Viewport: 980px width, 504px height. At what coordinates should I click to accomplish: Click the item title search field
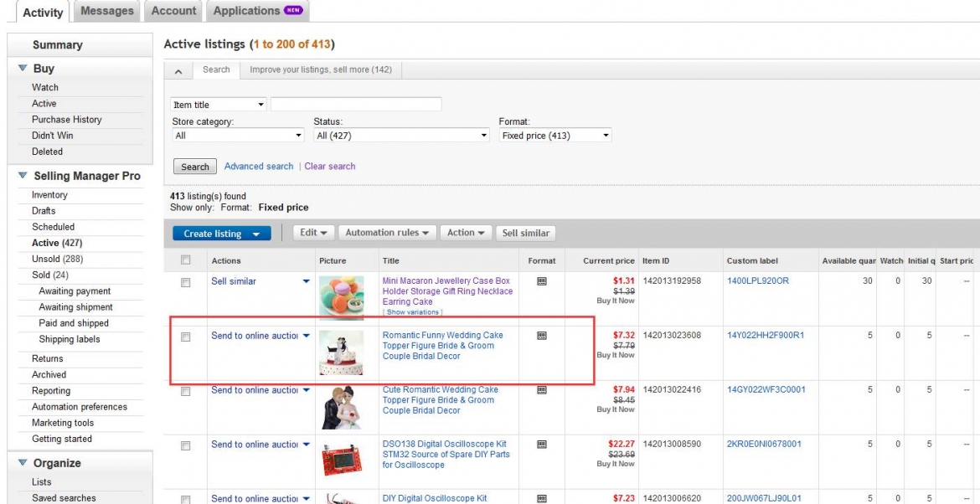356,105
